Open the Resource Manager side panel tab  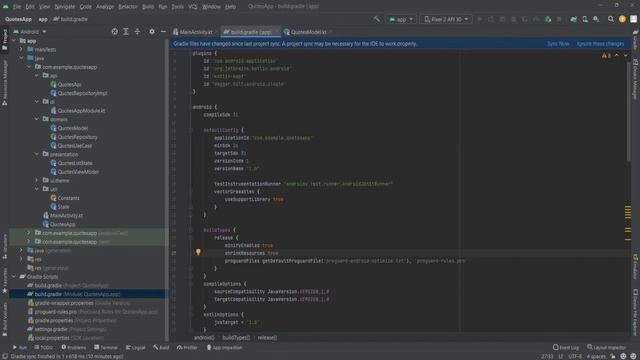[4, 82]
